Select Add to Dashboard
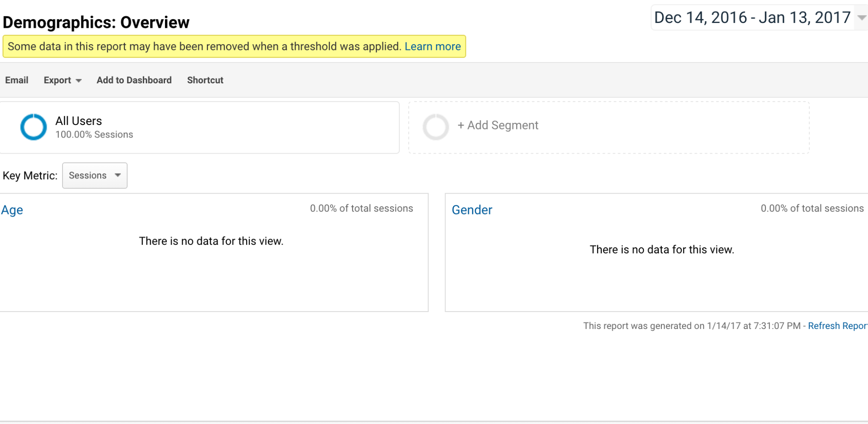 (134, 80)
